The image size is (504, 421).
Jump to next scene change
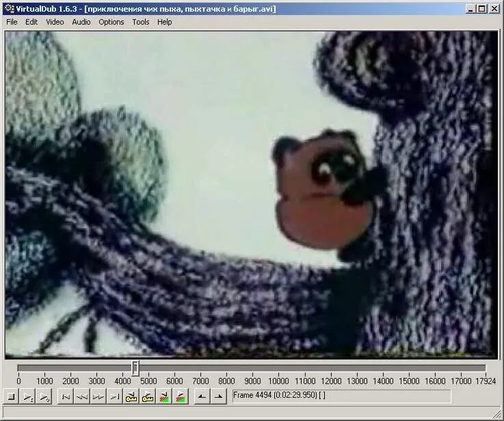coord(181,397)
